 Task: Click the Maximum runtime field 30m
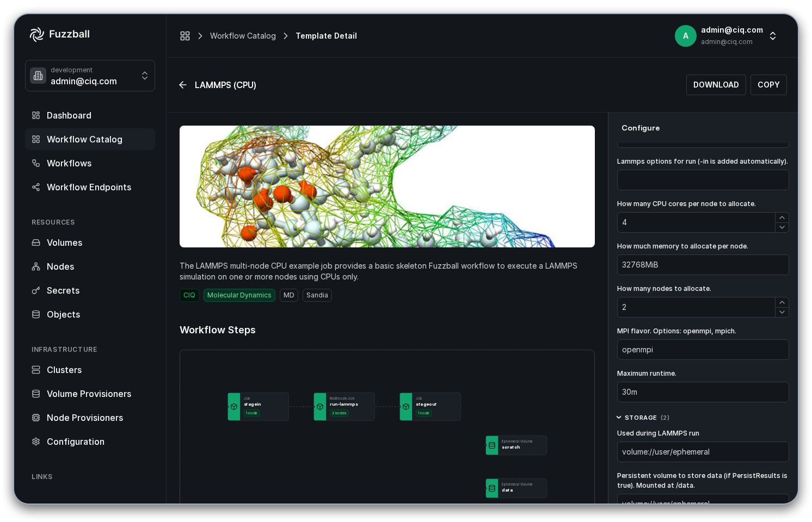tap(703, 392)
